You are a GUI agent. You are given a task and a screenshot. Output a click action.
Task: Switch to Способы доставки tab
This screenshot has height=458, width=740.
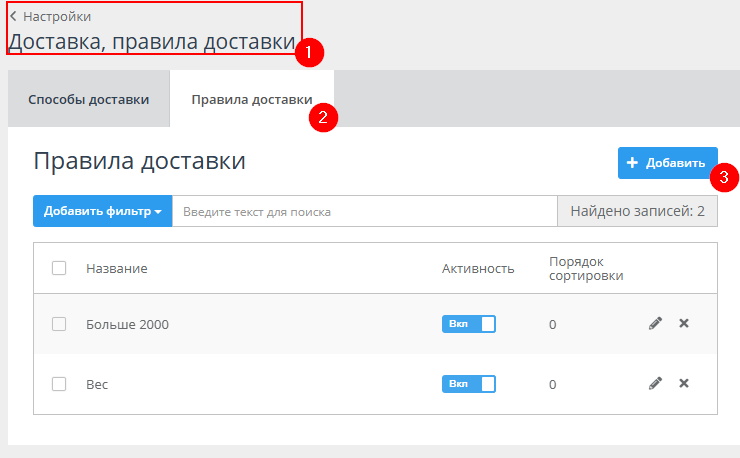(x=89, y=99)
